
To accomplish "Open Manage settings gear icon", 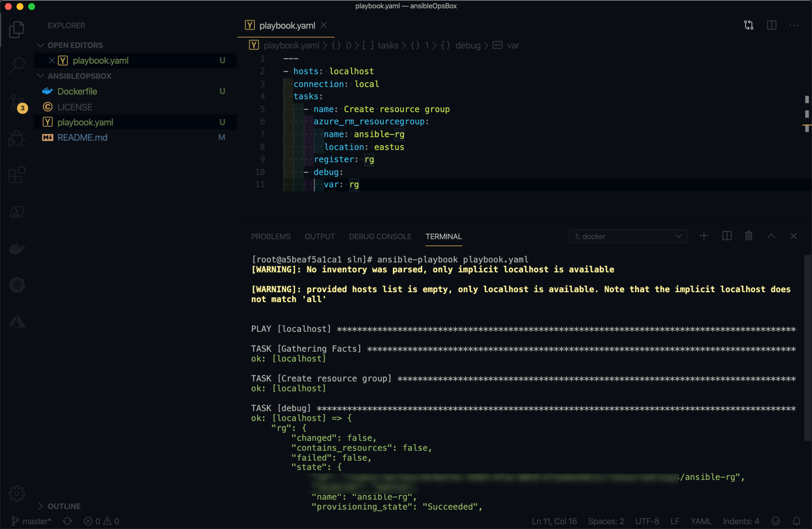I will [17, 493].
